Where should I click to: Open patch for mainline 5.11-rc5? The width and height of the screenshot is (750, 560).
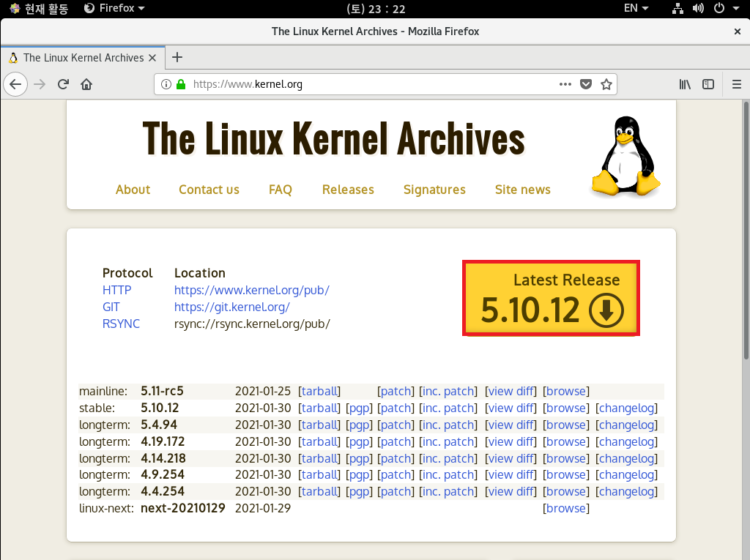tap(396, 392)
